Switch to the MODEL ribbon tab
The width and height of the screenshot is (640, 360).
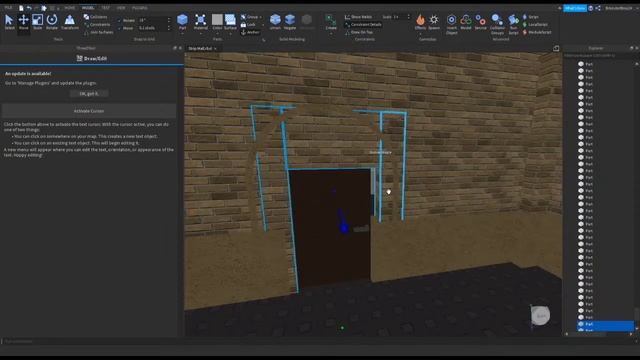pos(88,8)
